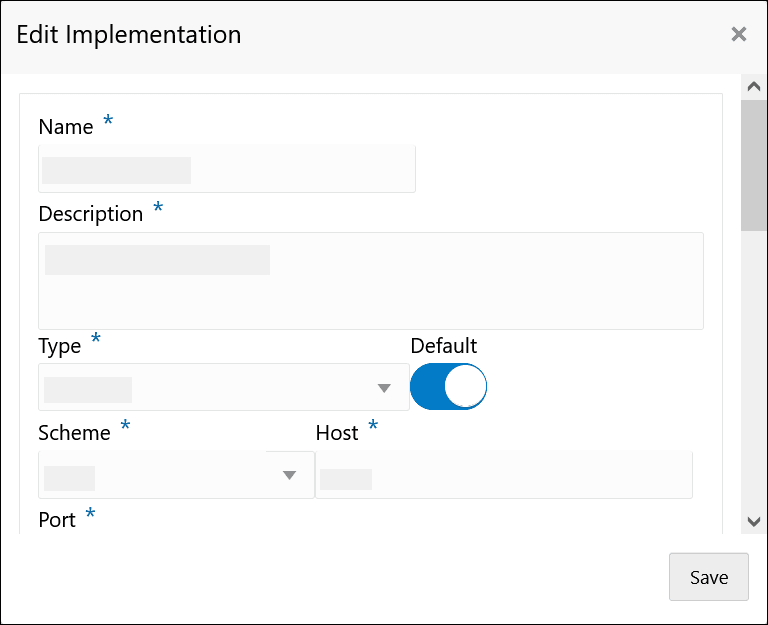Click the Name field label
This screenshot has width=768, height=625.
click(65, 127)
